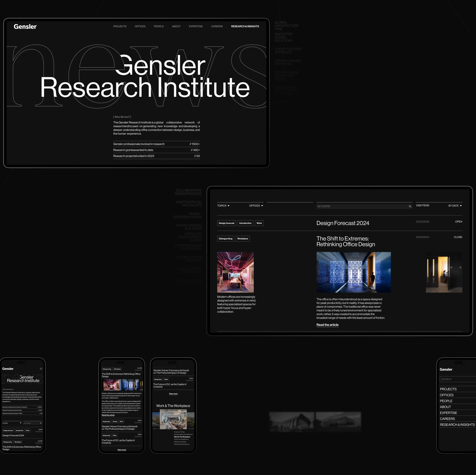Expand the Gensler Voices article with OPEN on second phone

(x=140, y=421)
